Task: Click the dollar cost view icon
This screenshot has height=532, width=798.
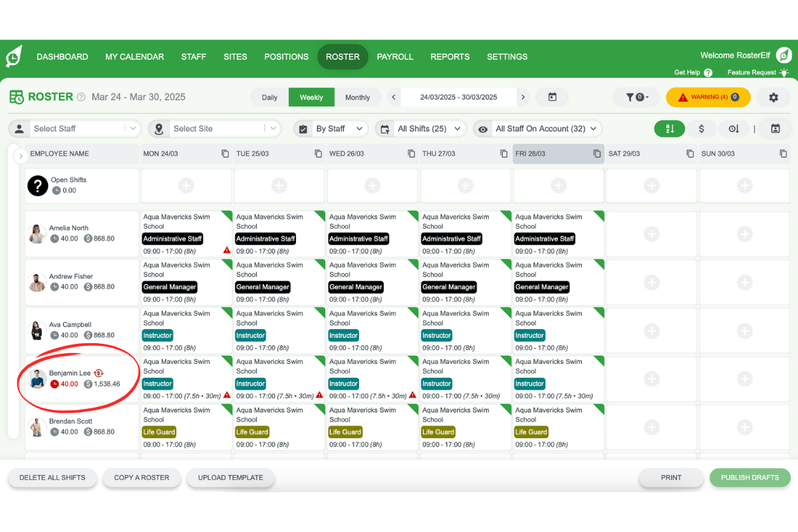Action: pyautogui.click(x=702, y=129)
